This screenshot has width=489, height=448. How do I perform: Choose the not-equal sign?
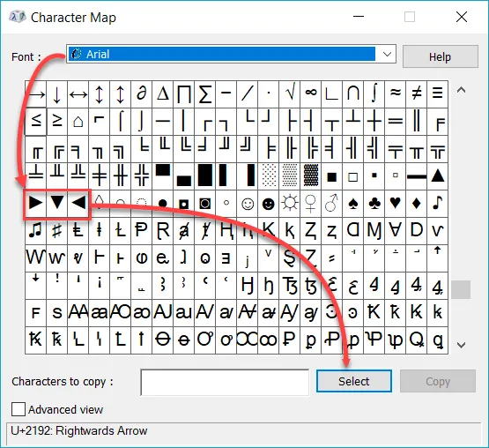417,94
